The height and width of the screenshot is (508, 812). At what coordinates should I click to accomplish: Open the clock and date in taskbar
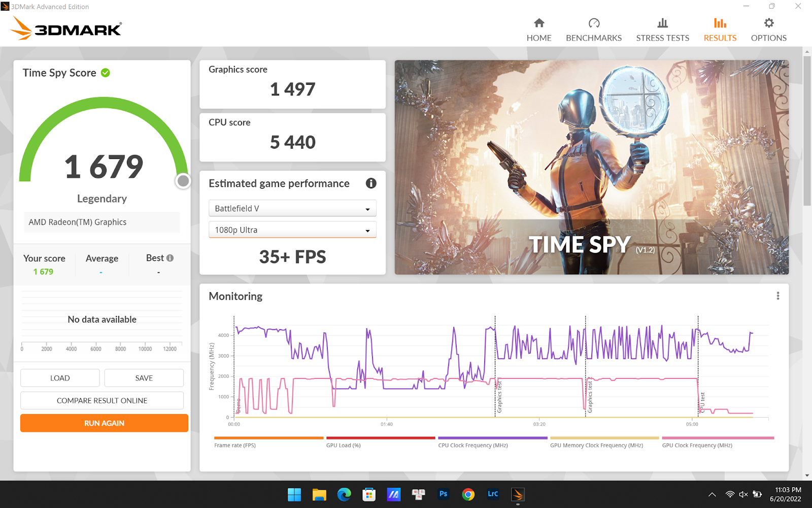tap(786, 494)
